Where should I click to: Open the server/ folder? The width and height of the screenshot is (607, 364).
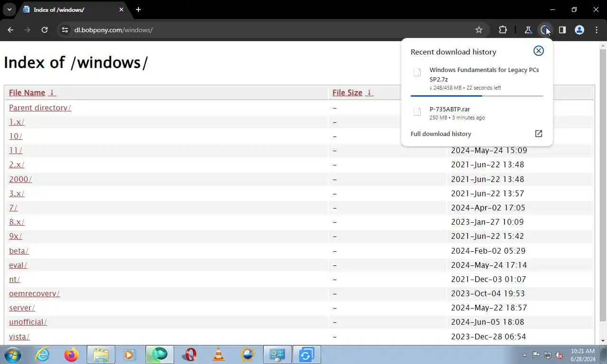pyautogui.click(x=22, y=308)
